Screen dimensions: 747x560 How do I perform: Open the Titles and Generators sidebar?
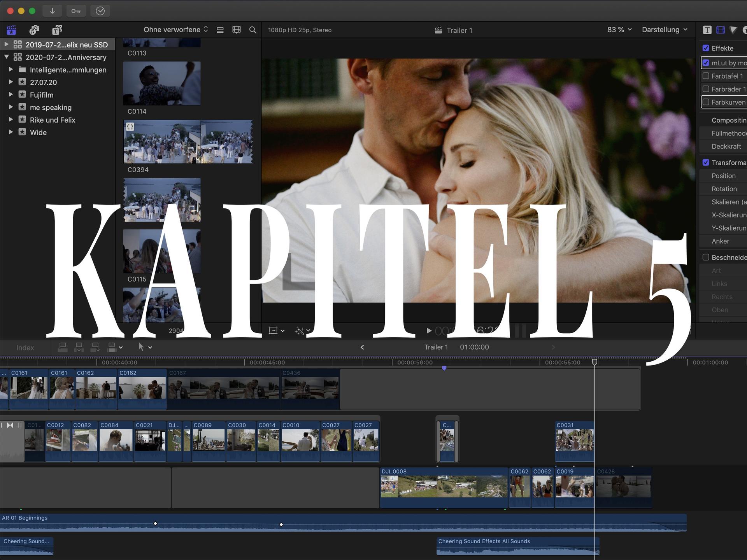(x=57, y=30)
